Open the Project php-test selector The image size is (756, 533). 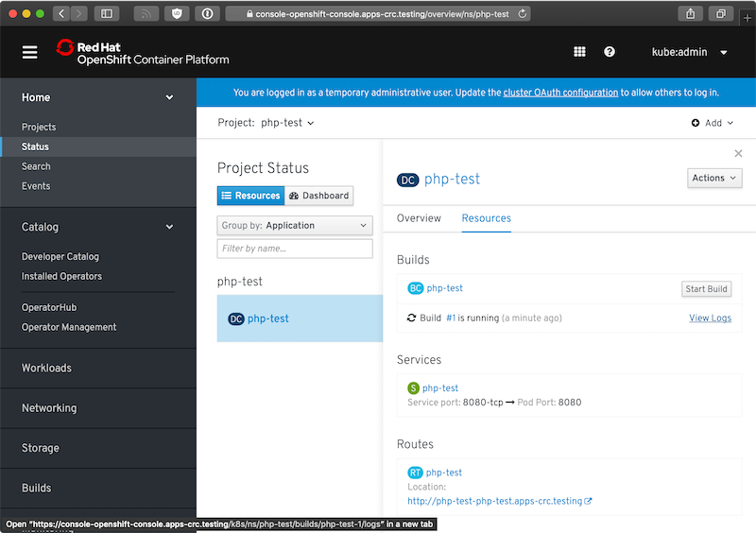pyautogui.click(x=287, y=123)
